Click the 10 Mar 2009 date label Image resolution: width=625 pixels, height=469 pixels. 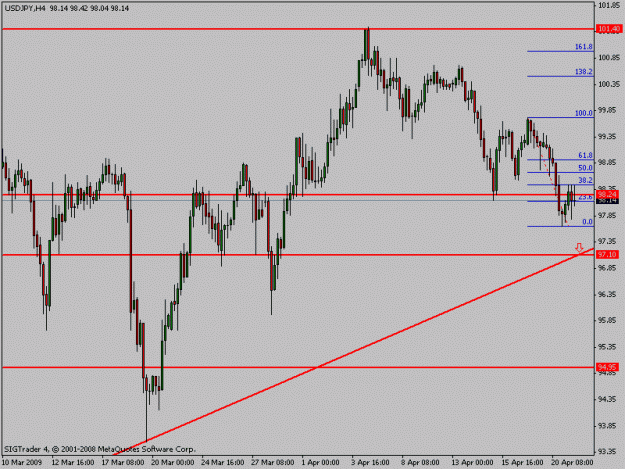22,463
